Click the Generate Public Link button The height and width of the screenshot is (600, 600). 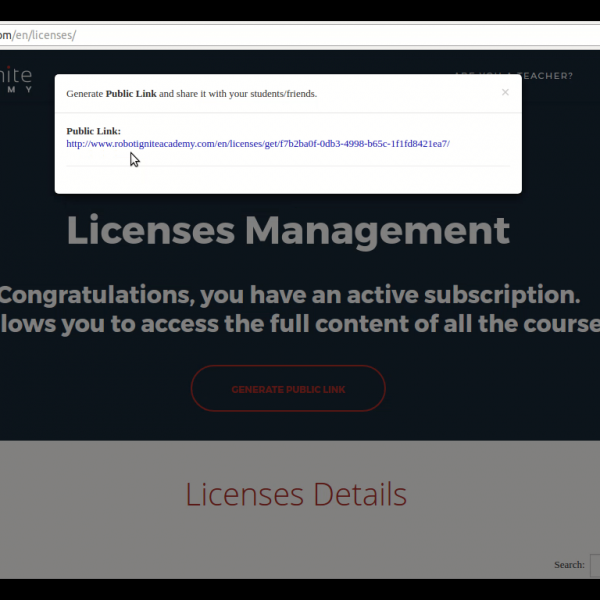288,388
